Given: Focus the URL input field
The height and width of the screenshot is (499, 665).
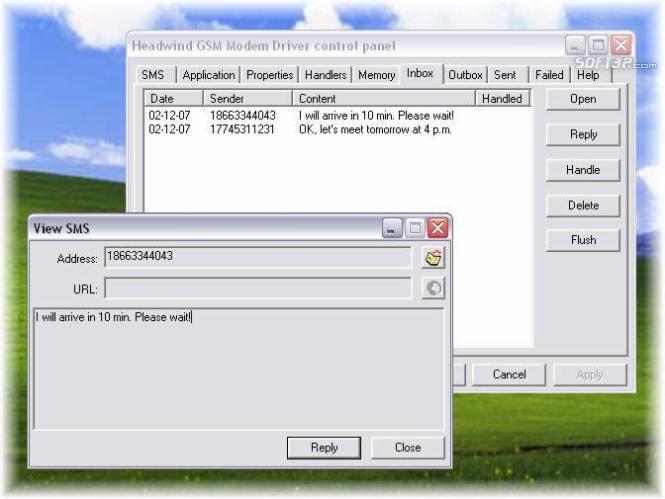Looking at the screenshot, I should (x=258, y=288).
